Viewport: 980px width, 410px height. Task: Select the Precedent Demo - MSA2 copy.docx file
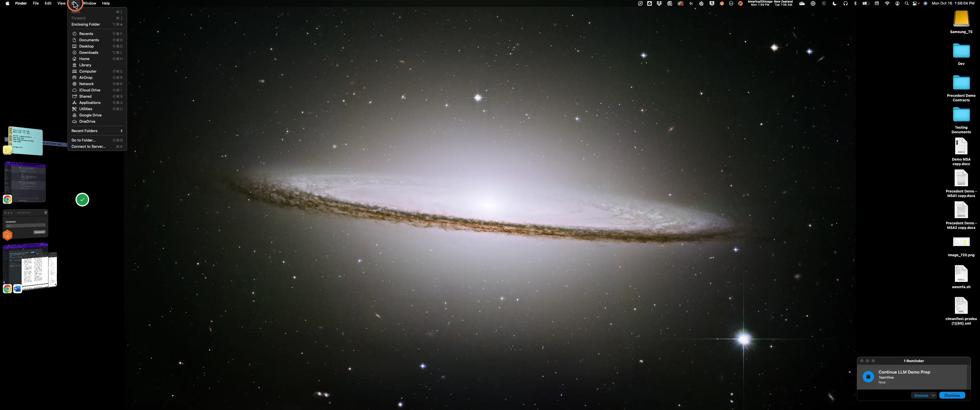961,210
